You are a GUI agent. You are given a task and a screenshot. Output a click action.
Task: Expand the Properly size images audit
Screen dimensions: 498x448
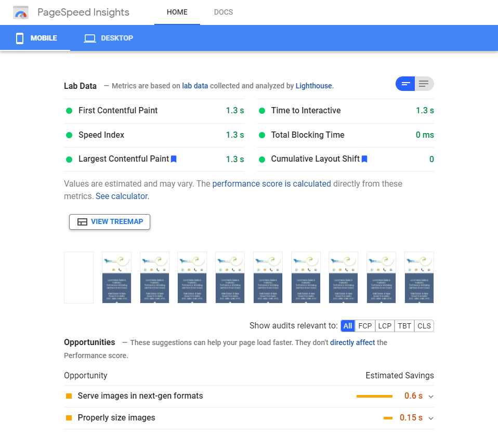click(430, 418)
